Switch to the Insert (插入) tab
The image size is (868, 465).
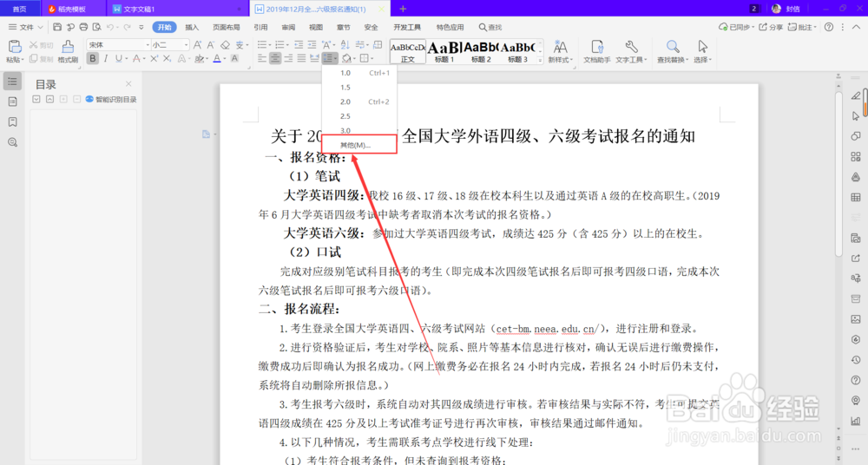coord(192,27)
